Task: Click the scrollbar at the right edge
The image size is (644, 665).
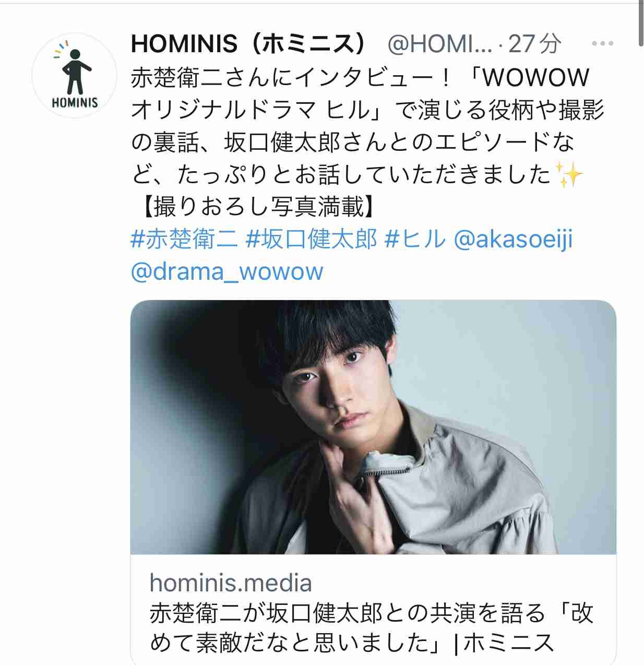Action: [x=641, y=23]
